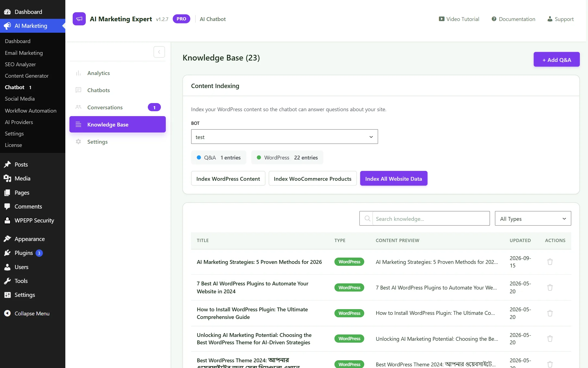Click the search magnifier icon
Screen dimensions: 588x368
click(367, 219)
